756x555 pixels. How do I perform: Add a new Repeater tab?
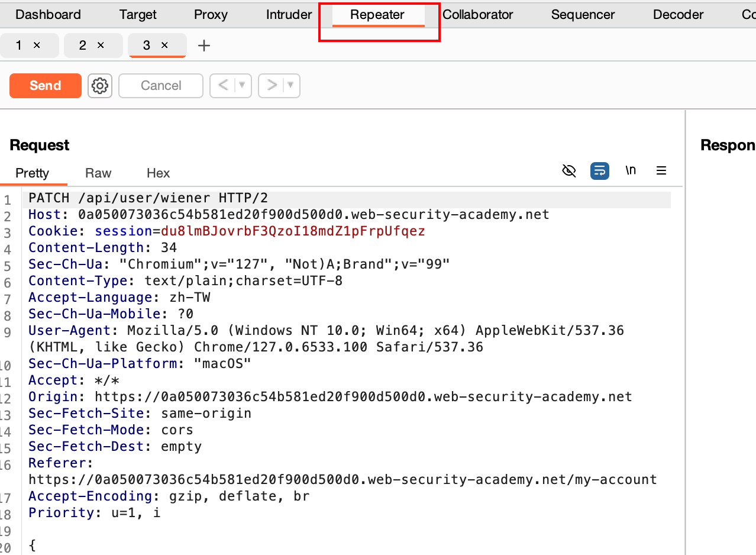[204, 46]
